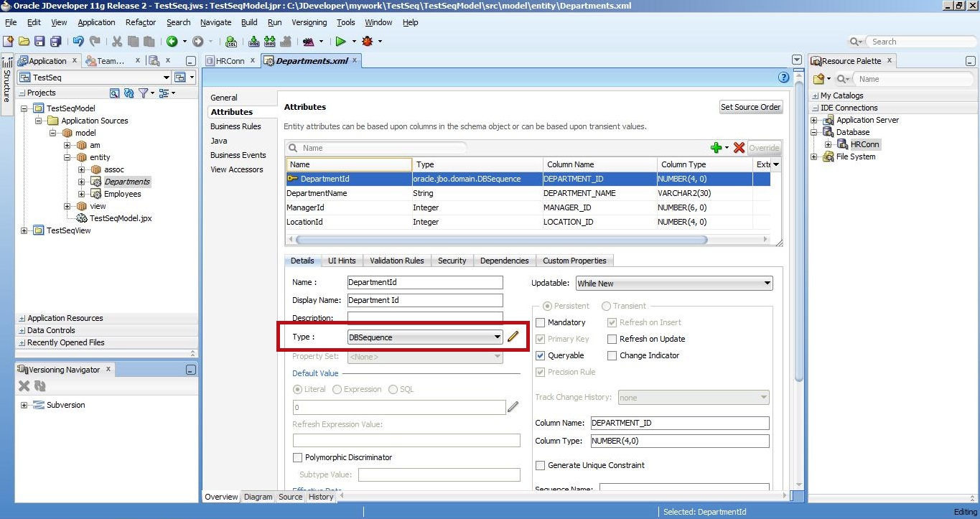The height and width of the screenshot is (519, 980).
Task: Expand the Subversion node in Versioning Navigator
Action: [x=24, y=405]
